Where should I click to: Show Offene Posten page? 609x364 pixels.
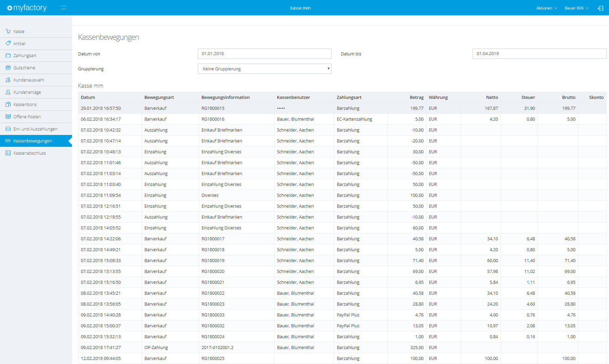click(36, 117)
